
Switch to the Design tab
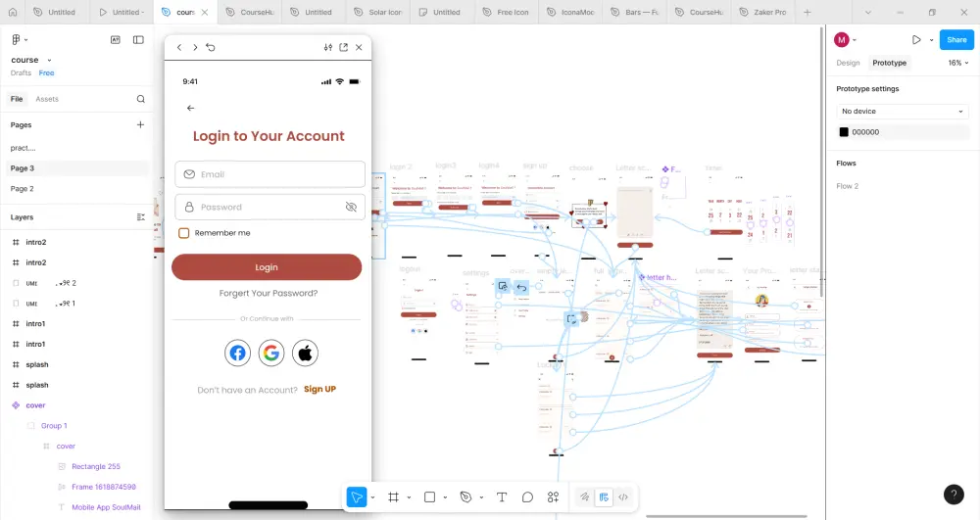tap(848, 63)
